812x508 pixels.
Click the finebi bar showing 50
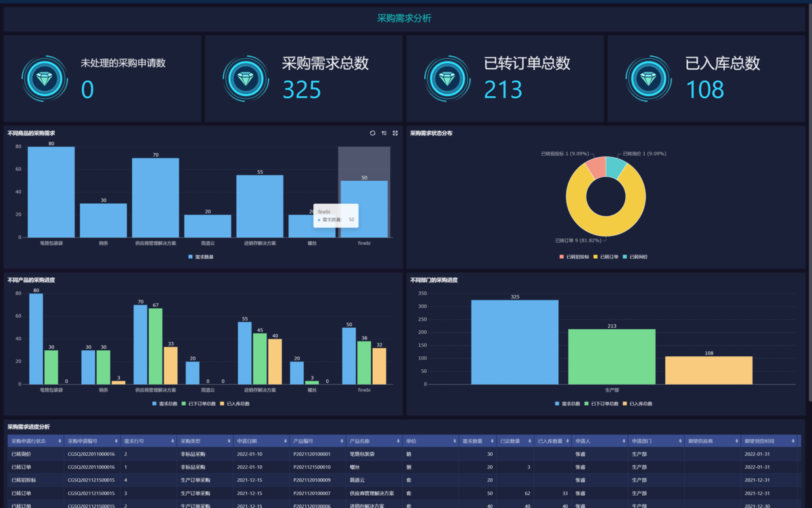coord(364,209)
